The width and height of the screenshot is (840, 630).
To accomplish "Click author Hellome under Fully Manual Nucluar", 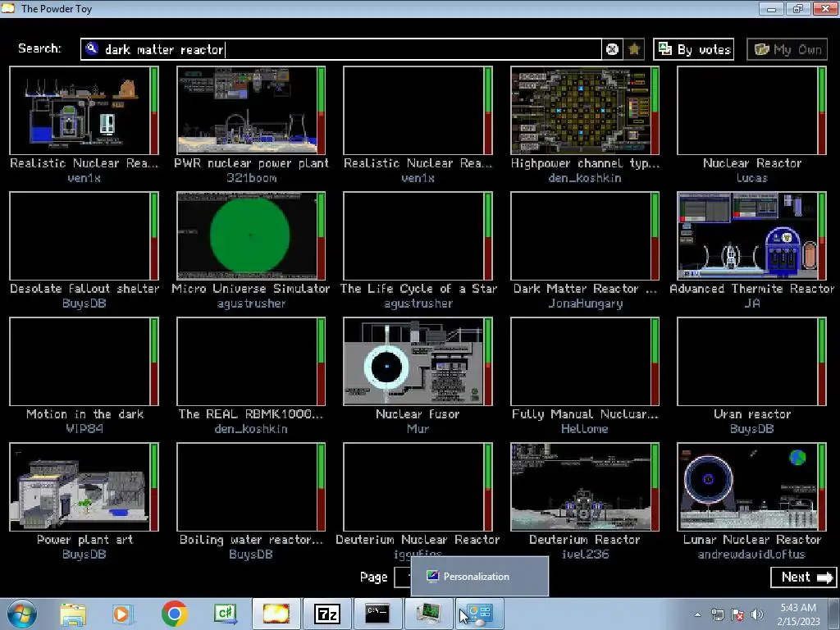I will point(584,429).
